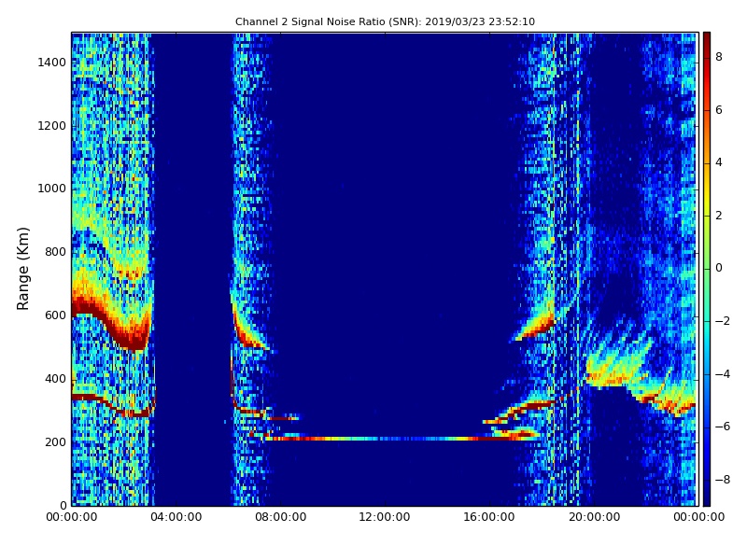The image size is (747, 560).
Task: Click the colorbar label −8
Action: [723, 480]
